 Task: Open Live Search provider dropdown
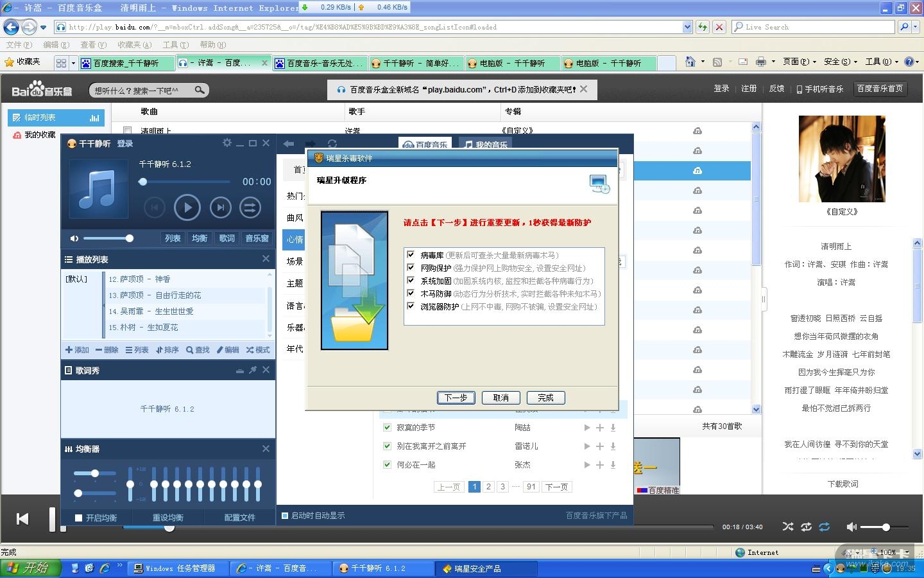(x=916, y=27)
